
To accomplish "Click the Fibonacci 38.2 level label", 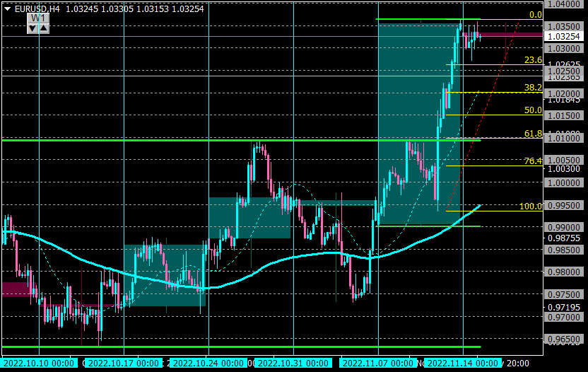I will tap(533, 88).
